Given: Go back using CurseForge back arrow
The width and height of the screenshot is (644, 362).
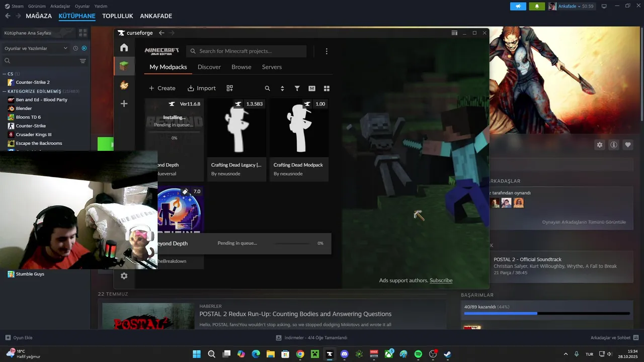Looking at the screenshot, I should point(162,33).
